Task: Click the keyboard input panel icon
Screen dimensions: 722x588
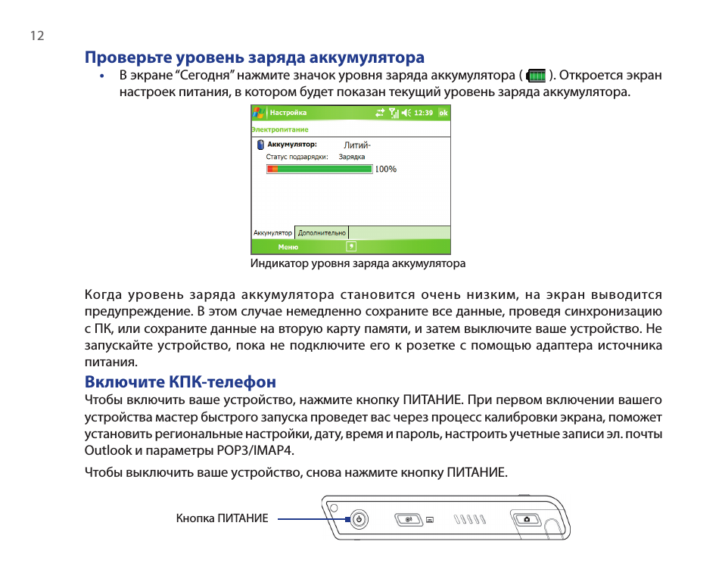Action: coord(351,247)
